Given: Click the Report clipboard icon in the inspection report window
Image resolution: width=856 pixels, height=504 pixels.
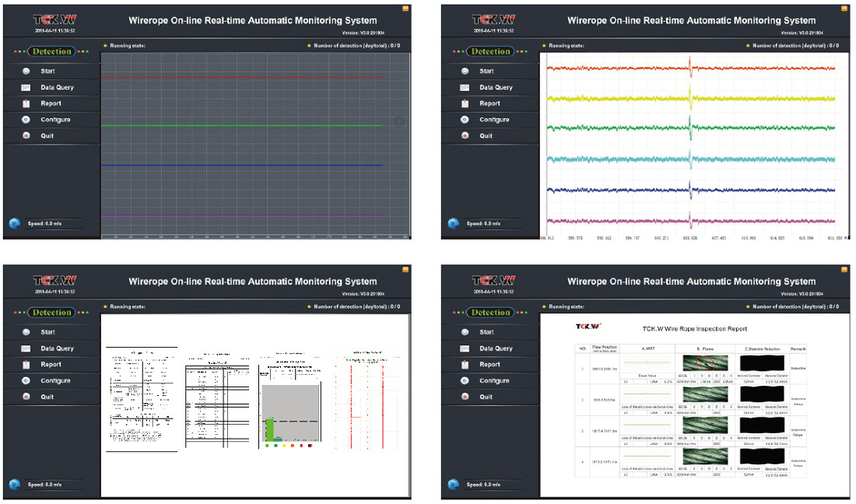Looking at the screenshot, I should point(465,365).
